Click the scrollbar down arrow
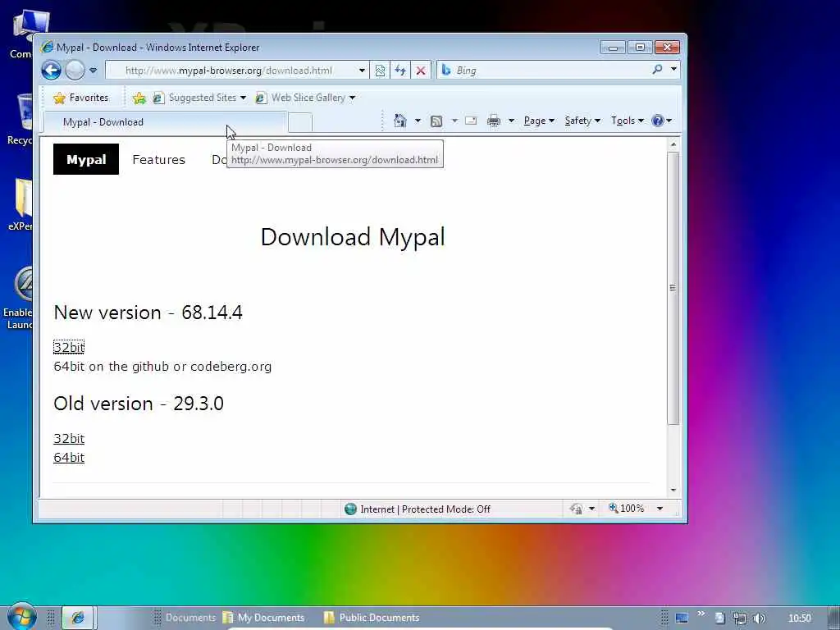 click(673, 490)
